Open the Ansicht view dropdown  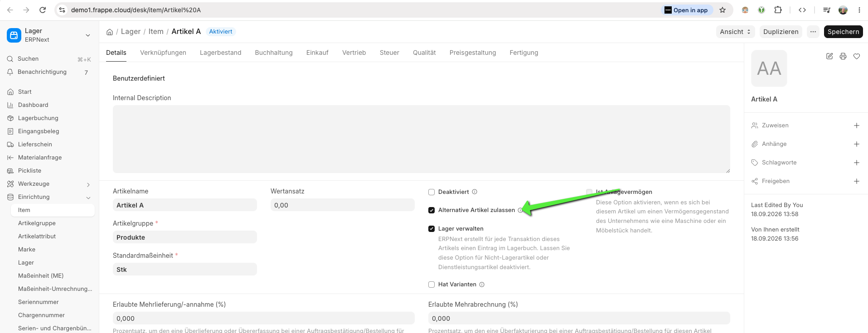pos(735,32)
